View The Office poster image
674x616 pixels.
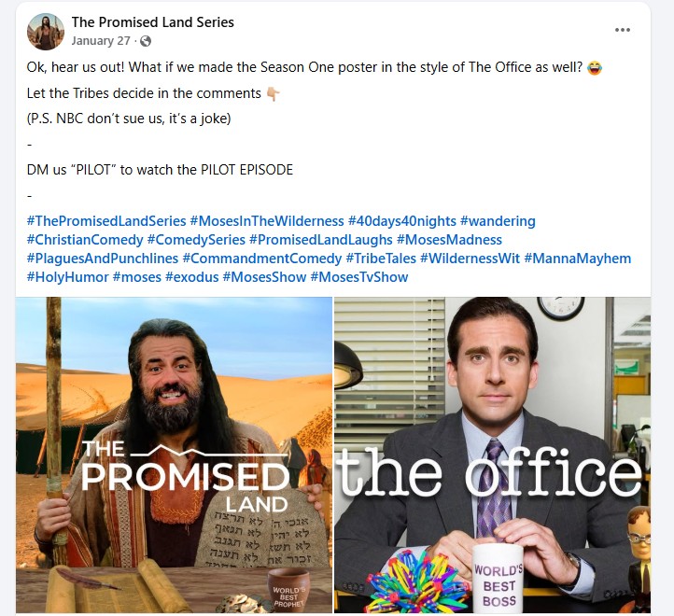point(493,455)
